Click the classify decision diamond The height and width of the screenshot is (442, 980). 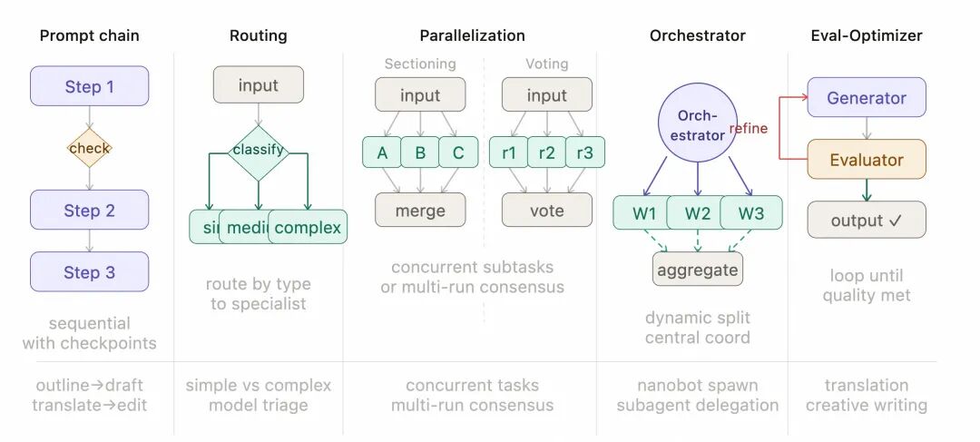tap(259, 150)
